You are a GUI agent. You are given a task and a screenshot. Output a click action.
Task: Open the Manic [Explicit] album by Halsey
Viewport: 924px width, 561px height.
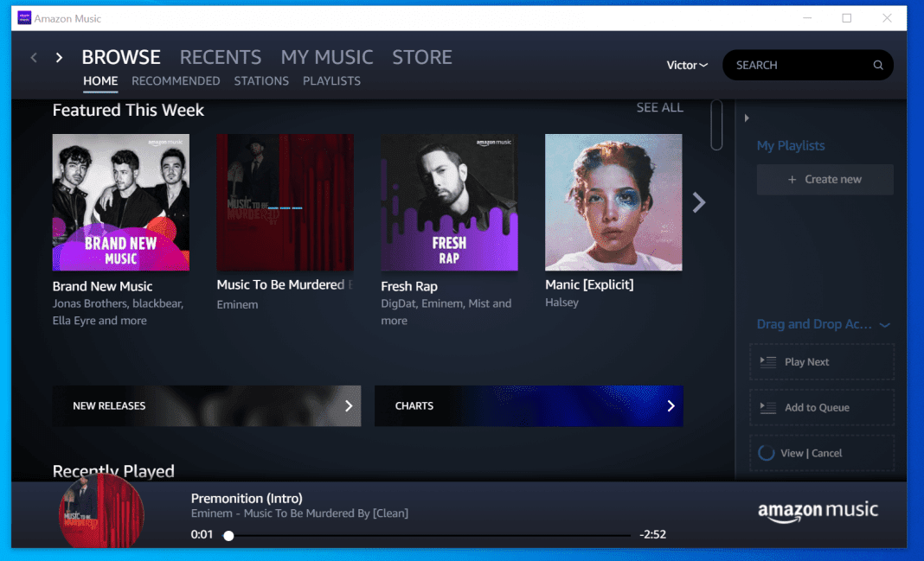coord(613,202)
